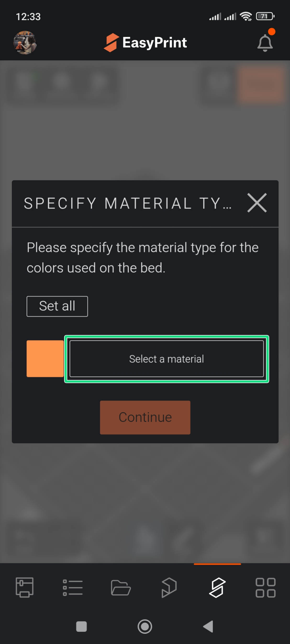Tap the Wi-Fi icon in status bar
The height and width of the screenshot is (644, 290).
(246, 16)
